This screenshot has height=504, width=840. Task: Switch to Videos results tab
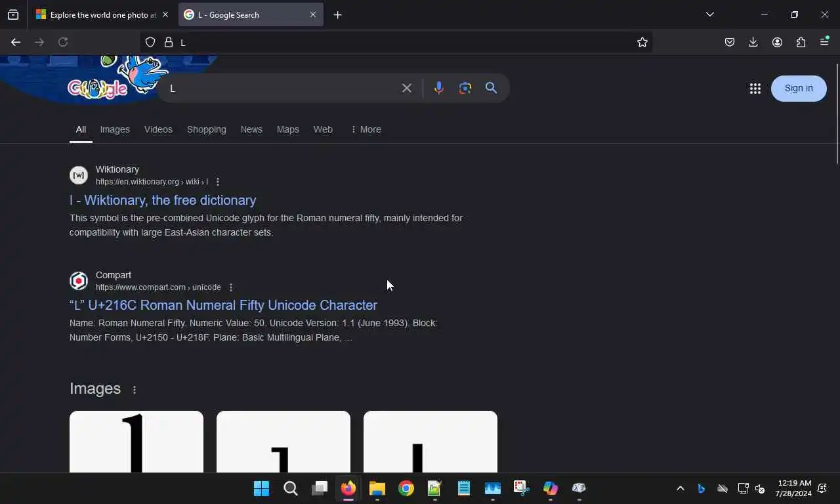pyautogui.click(x=158, y=129)
